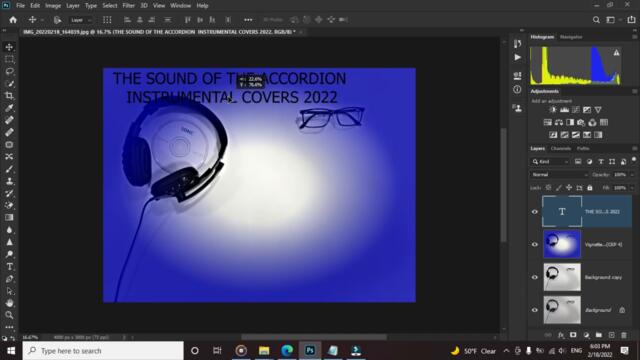The width and height of the screenshot is (640, 360).
Task: Toggle filter for pixel layers
Action: coord(578,162)
